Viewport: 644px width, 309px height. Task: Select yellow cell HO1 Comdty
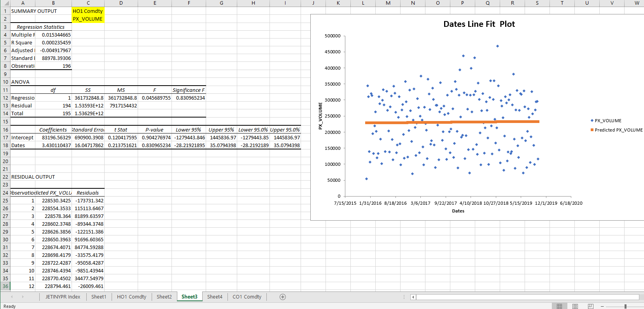(88, 11)
